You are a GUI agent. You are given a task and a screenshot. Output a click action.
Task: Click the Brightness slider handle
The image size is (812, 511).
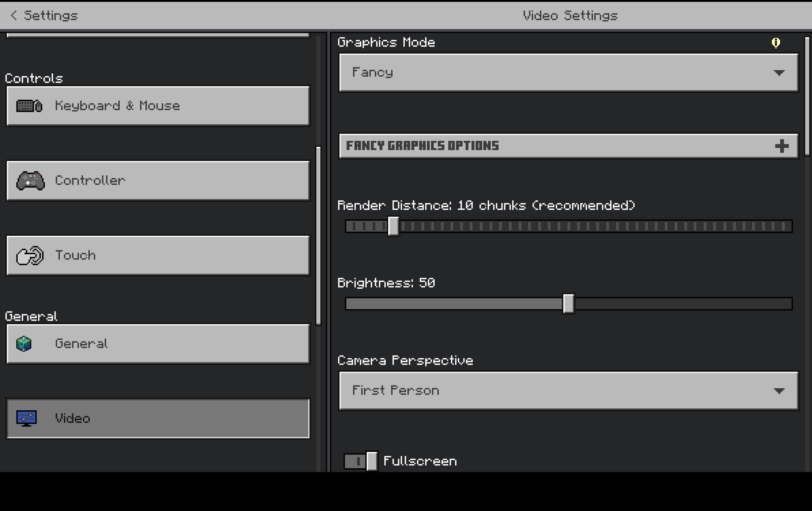click(569, 304)
